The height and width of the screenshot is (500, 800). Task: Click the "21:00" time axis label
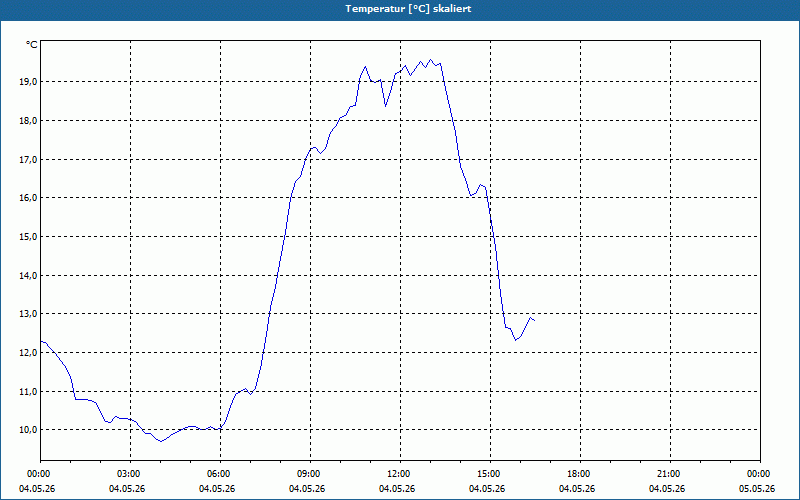coord(669,474)
